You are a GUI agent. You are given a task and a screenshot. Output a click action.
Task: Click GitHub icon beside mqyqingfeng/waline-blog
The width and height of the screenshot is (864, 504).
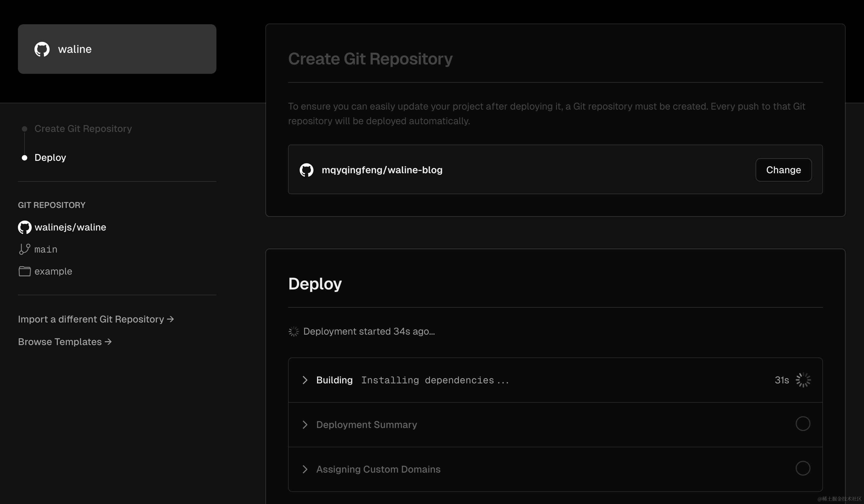pyautogui.click(x=306, y=170)
